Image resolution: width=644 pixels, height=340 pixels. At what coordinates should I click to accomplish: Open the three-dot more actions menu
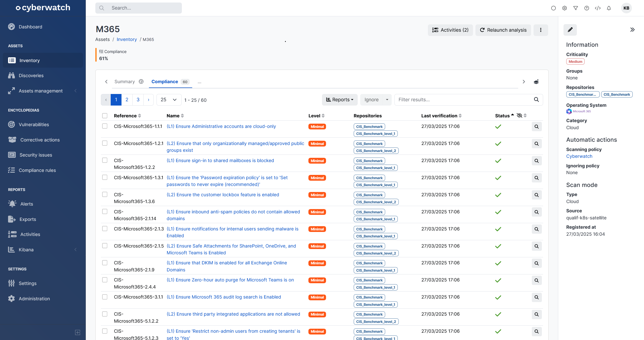(x=541, y=30)
